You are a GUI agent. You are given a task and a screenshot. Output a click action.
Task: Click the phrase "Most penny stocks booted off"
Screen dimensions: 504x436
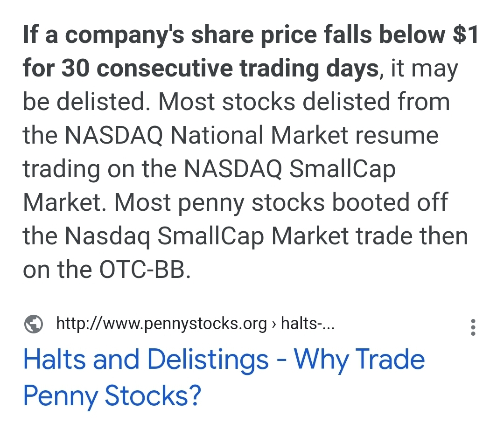pos(281,202)
